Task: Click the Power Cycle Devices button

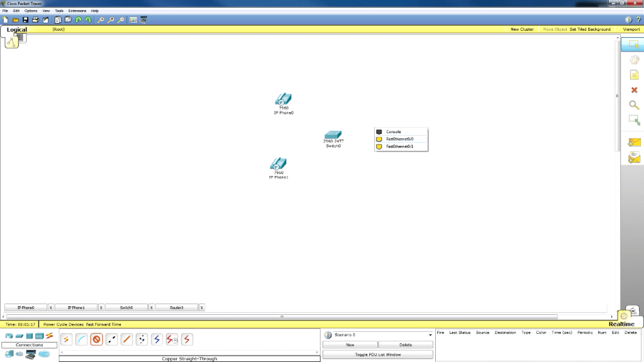Action: point(63,324)
